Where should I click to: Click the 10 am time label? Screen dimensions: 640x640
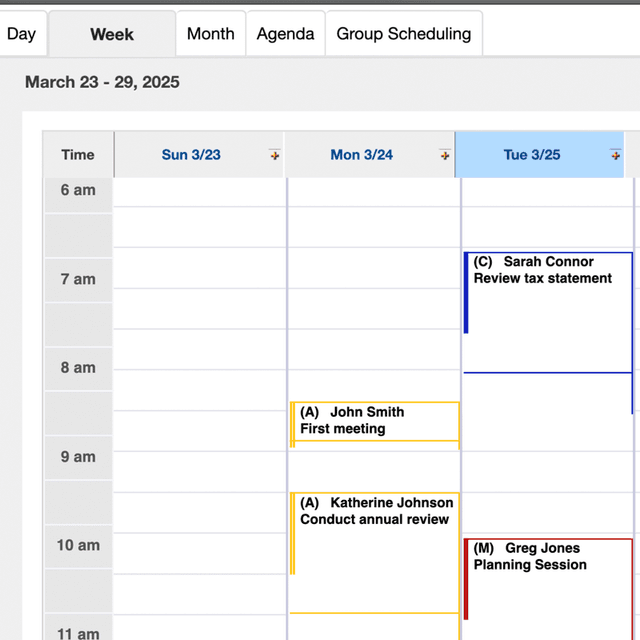78,545
